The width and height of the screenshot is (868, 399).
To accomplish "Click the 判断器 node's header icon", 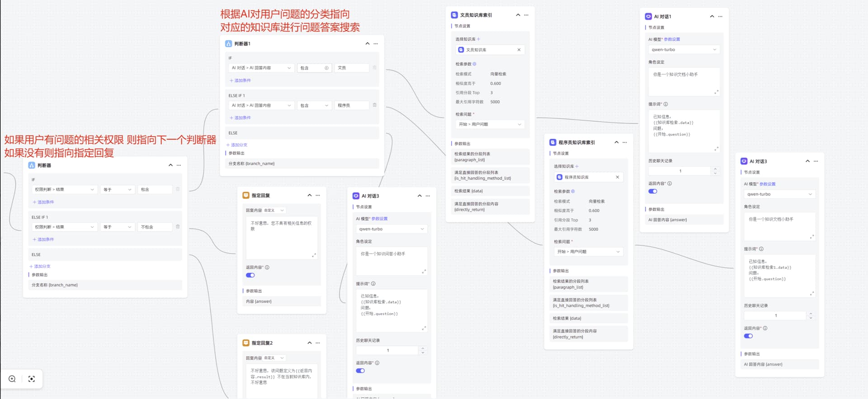I will click(x=32, y=165).
